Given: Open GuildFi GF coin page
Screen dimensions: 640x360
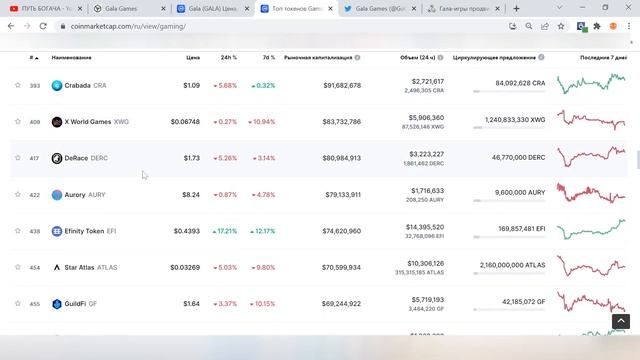Looking at the screenshot, I should (x=80, y=304).
